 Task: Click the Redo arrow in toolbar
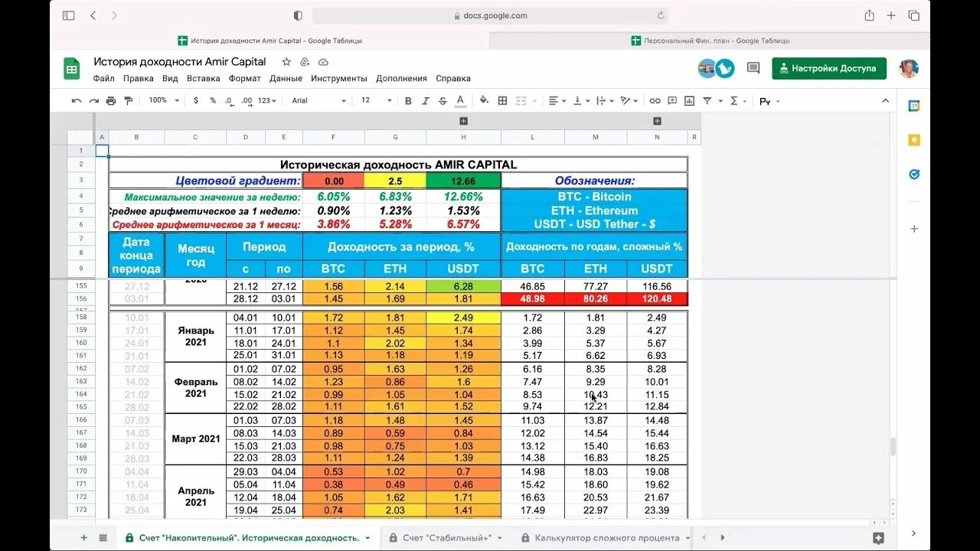coord(94,100)
